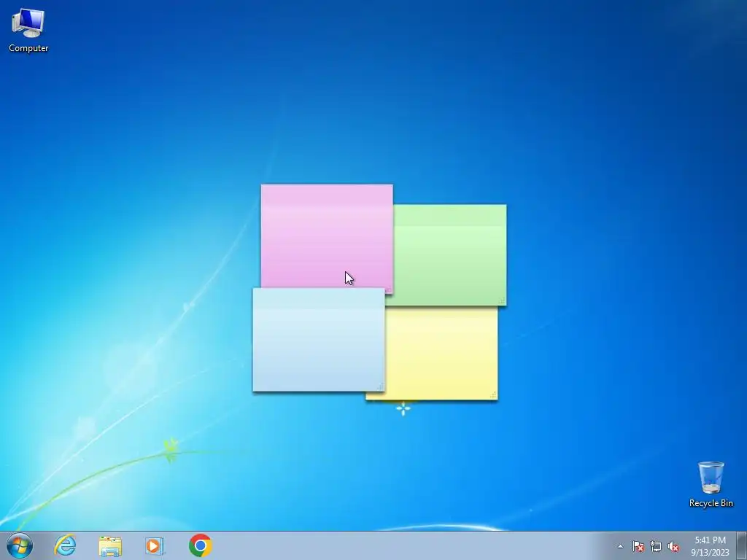Open Google Chrome from taskbar
747x560 pixels.
pyautogui.click(x=200, y=545)
